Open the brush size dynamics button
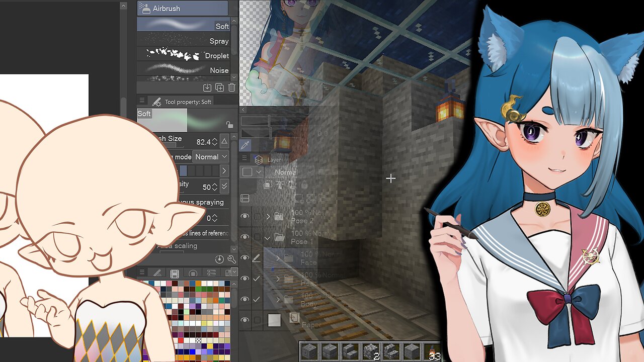644x362 pixels. pyautogui.click(x=224, y=142)
